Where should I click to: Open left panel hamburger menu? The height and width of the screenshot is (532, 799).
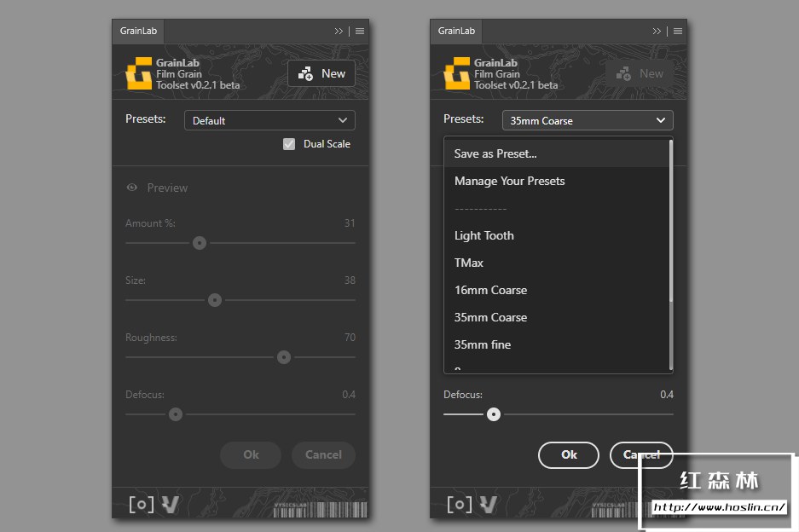coord(360,31)
